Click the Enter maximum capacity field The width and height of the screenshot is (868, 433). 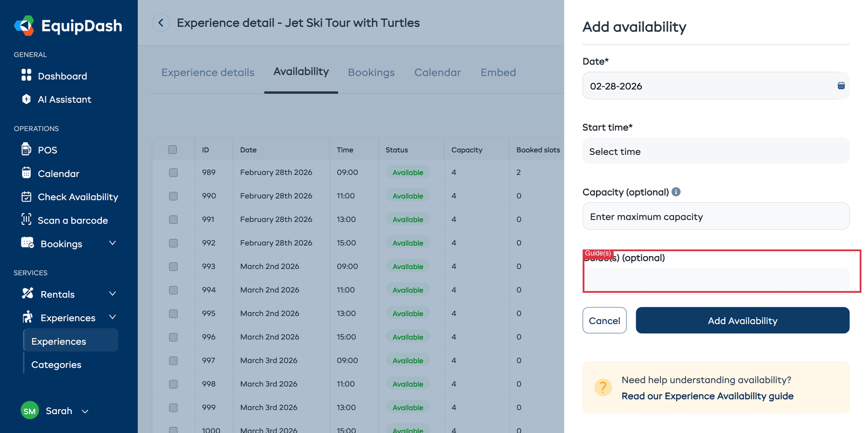(x=716, y=216)
